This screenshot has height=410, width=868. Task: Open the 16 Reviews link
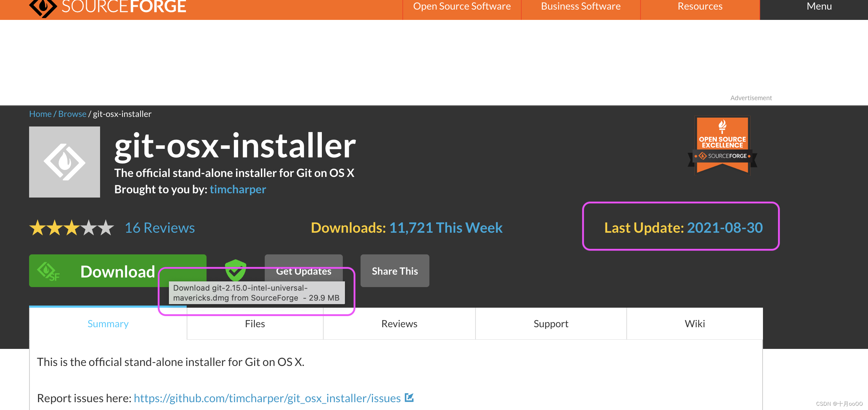pyautogui.click(x=160, y=228)
